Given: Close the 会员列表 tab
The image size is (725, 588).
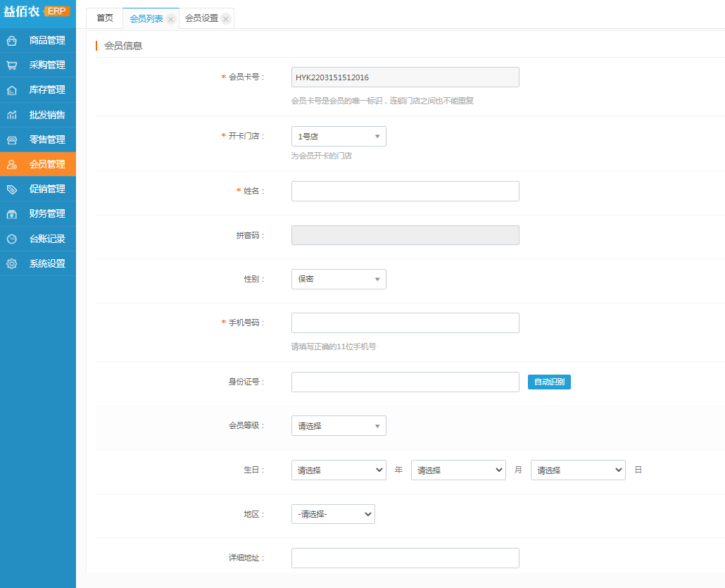Looking at the screenshot, I should (x=170, y=19).
